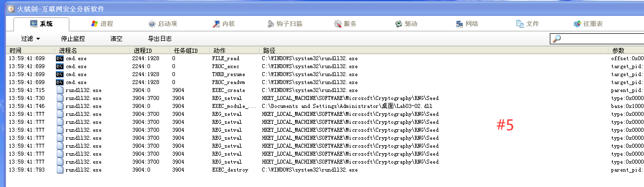The height and width of the screenshot is (187, 644).
Task: Click task group ID 3904 in the EXEC_destroy row
Action: [x=178, y=170]
